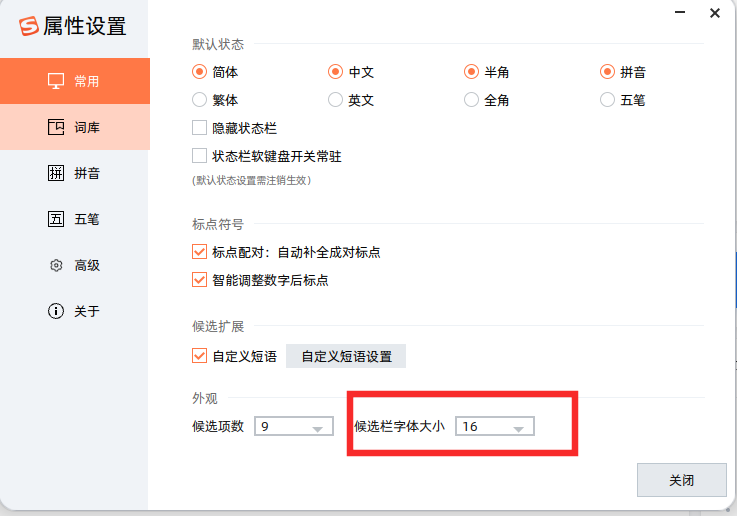
Task: Switch to the 词库 tab
Action: tap(75, 127)
